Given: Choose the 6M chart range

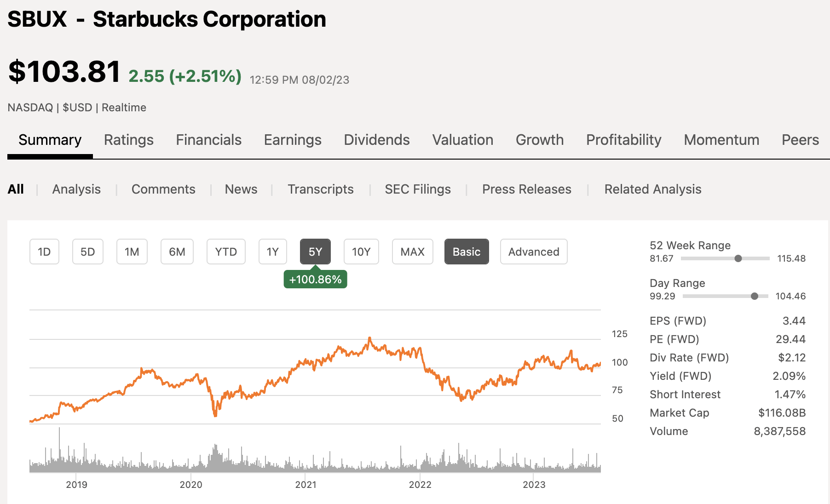Looking at the screenshot, I should coord(177,252).
